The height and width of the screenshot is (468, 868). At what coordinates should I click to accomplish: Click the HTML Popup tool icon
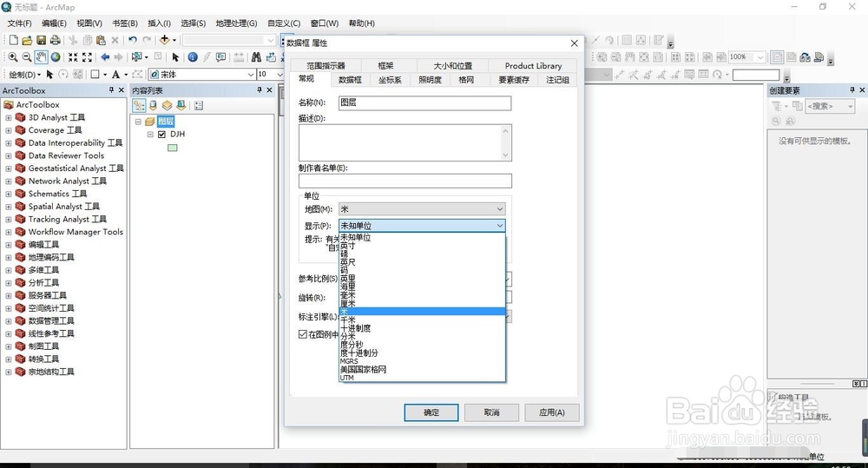[220, 57]
